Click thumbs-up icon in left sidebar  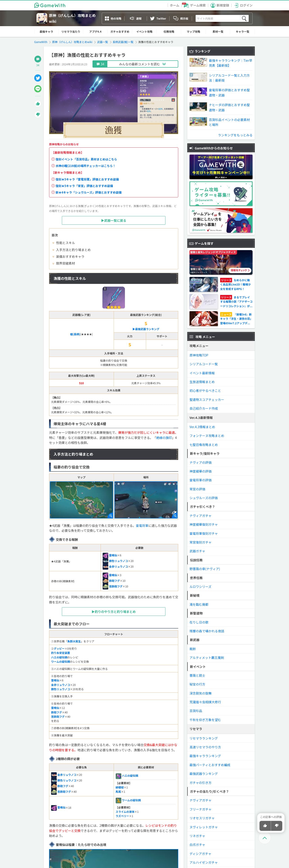pos(38,103)
